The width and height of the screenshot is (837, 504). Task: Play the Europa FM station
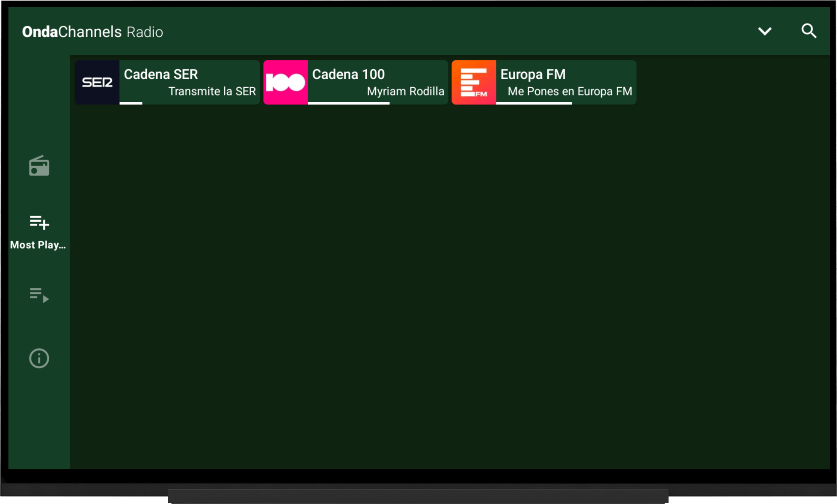[x=544, y=82]
